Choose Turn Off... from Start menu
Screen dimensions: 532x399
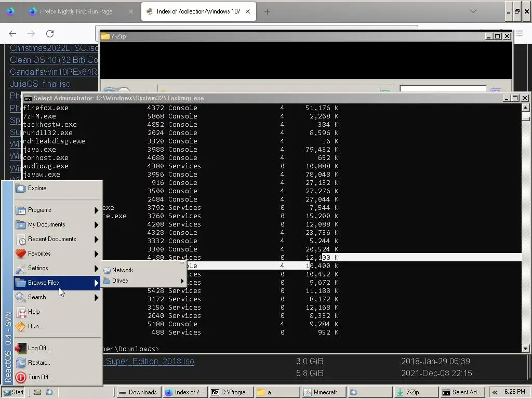pos(58,377)
